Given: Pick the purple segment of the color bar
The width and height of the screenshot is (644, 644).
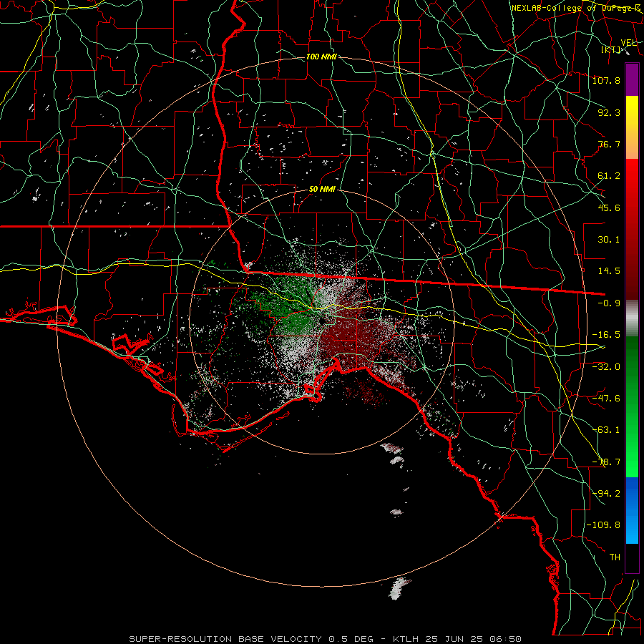Looking at the screenshot, I should (632, 79).
